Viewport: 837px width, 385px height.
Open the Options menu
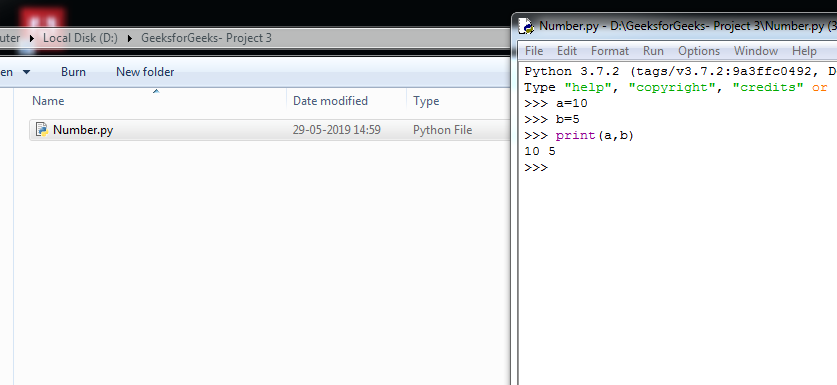coord(699,51)
